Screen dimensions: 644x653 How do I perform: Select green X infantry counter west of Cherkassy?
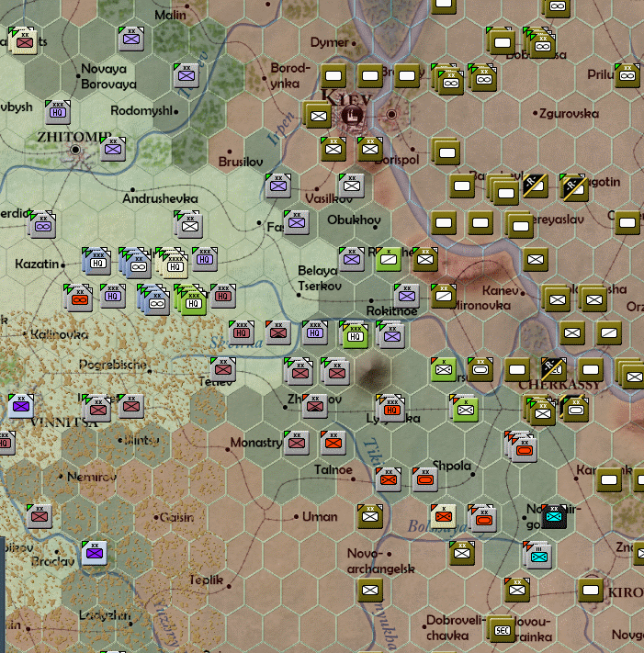tap(444, 369)
